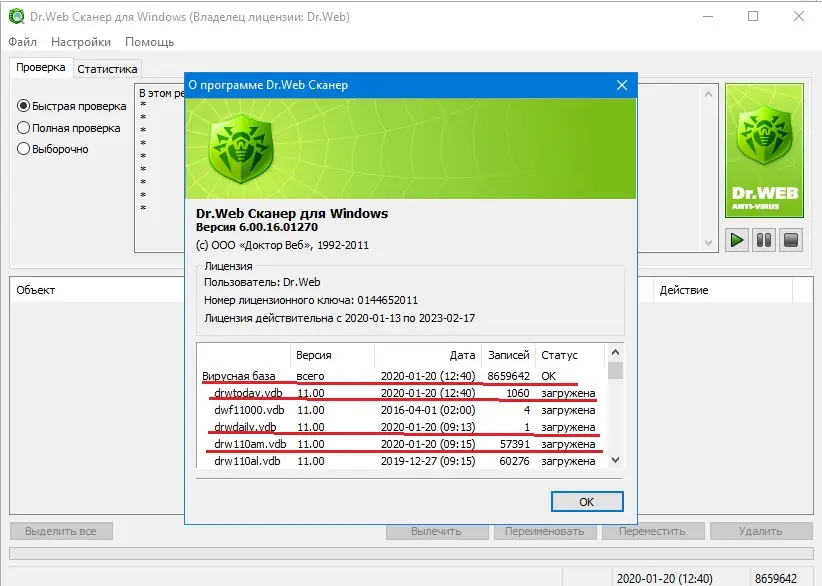822x586 pixels.
Task: Click status bar record count 8659642
Action: pos(776,579)
